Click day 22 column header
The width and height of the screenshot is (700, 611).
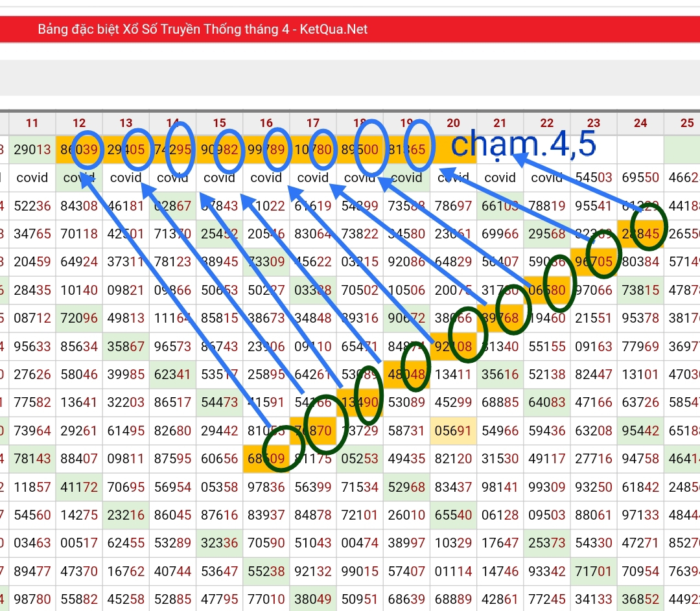547,122
